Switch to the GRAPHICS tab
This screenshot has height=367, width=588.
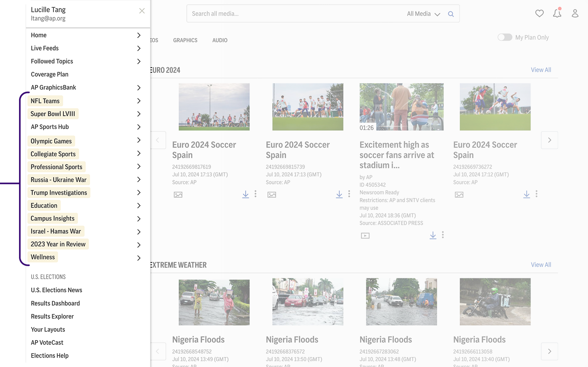(x=185, y=40)
